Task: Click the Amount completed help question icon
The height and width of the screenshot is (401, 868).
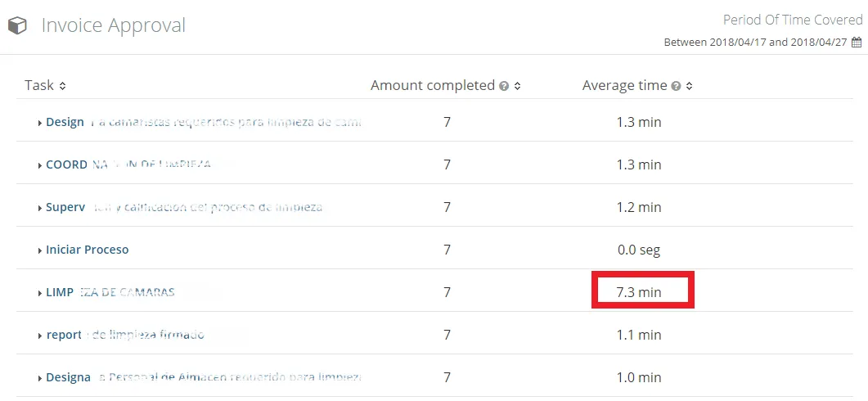Action: [504, 86]
